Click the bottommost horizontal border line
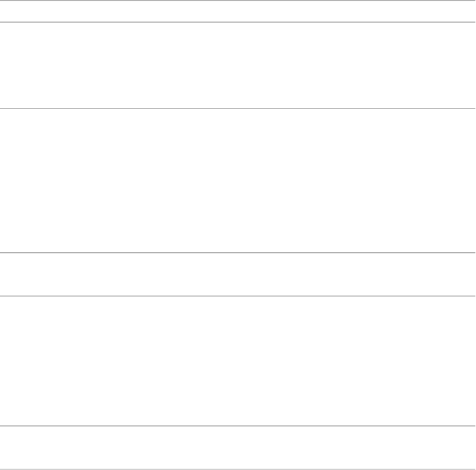This screenshot has width=476, height=470. coord(238,469)
